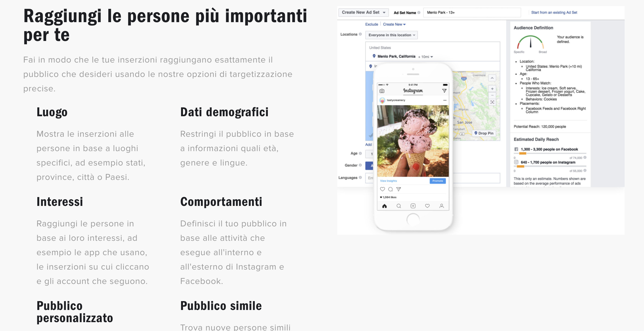Expand Create New Ad Set dropdown

point(363,12)
